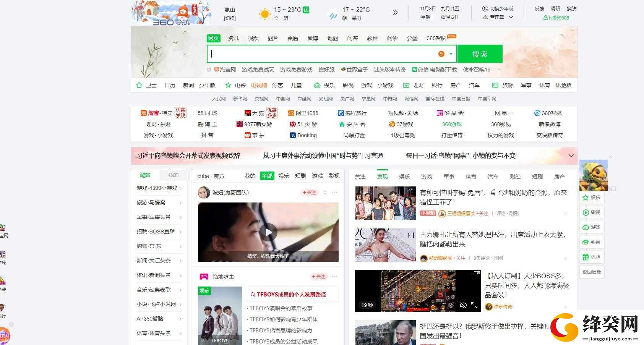Open the search engine dropdown arrow
The image size is (644, 345).
(x=451, y=54)
